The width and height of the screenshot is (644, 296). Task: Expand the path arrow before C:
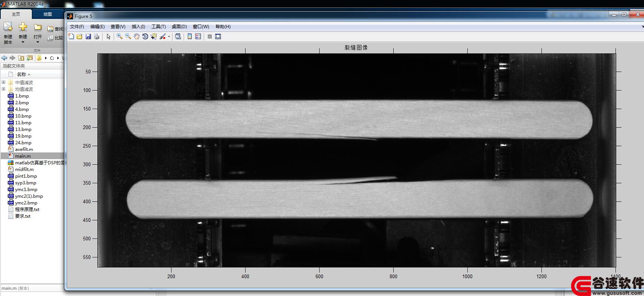click(x=46, y=58)
